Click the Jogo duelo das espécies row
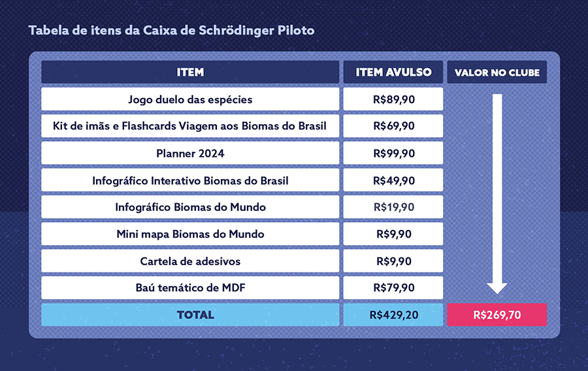Image resolution: width=588 pixels, height=371 pixels. pos(190,99)
